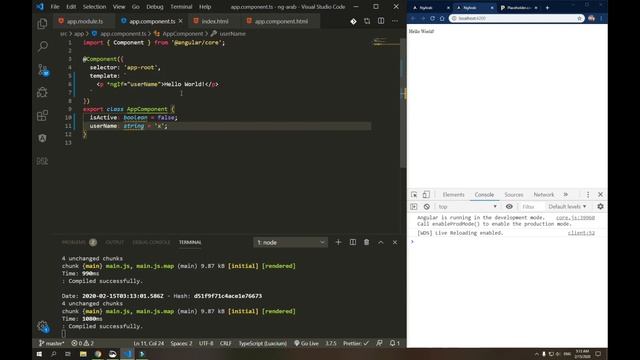Click the diamond source action icon in editor toolbar
Screen dimensions: 640x360
(x=353, y=21)
